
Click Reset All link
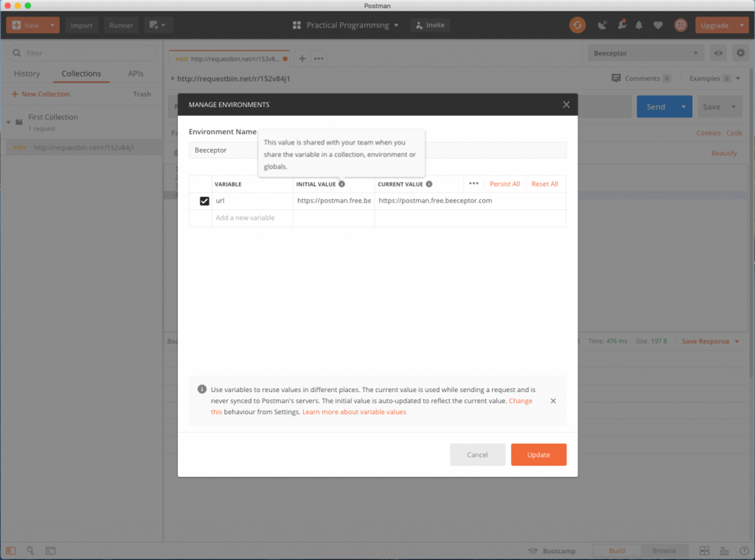click(x=544, y=184)
